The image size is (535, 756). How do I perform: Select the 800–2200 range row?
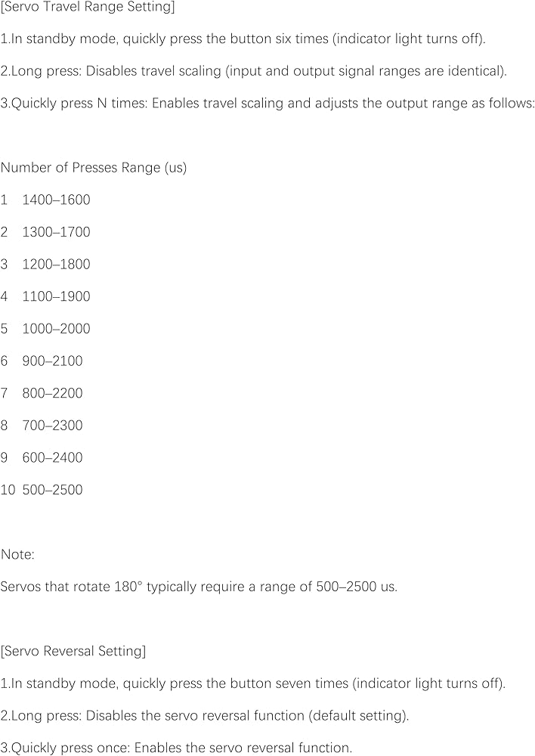[42, 393]
